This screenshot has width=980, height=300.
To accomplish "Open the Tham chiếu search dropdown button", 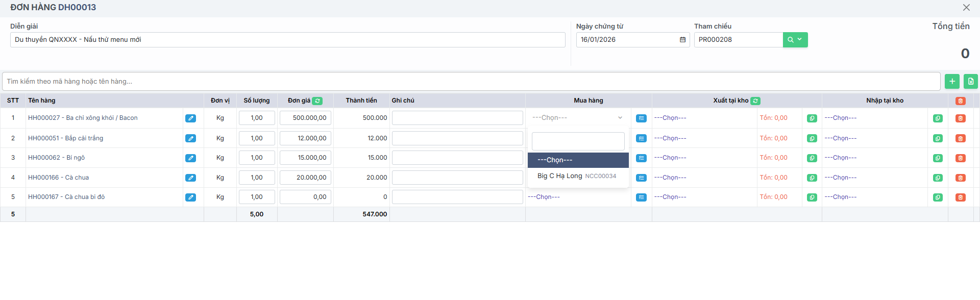I will 795,40.
